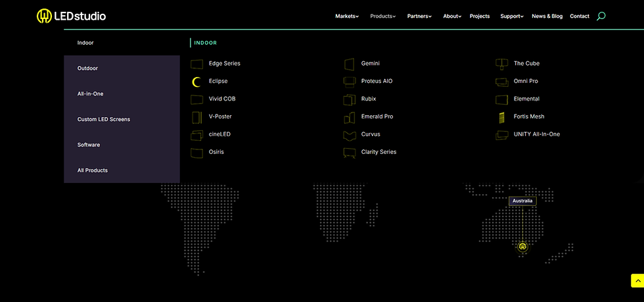The height and width of the screenshot is (302, 644).
Task: Open the Emerald Pro link
Action: tap(377, 116)
